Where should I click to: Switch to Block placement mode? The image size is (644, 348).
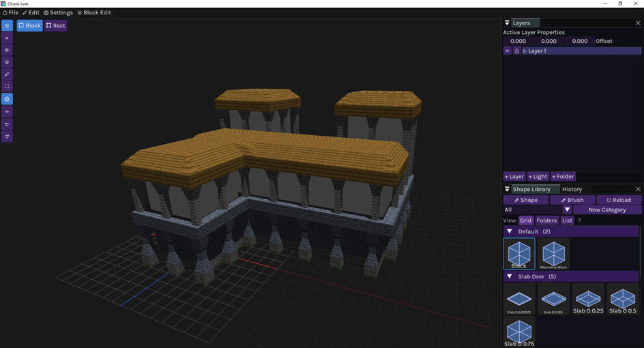pyautogui.click(x=29, y=25)
